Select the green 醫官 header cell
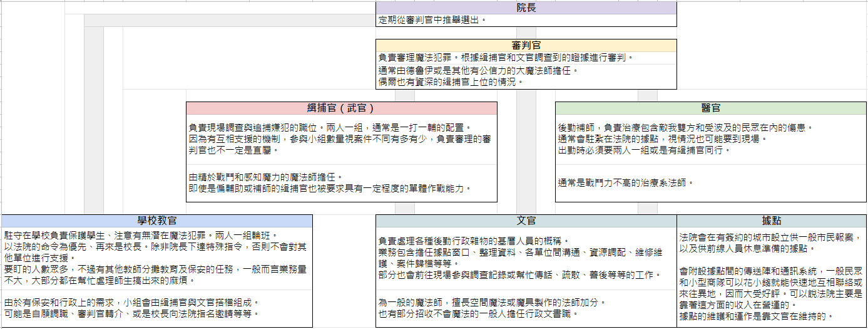Image resolution: width=868 pixels, height=329 pixels. tap(711, 108)
